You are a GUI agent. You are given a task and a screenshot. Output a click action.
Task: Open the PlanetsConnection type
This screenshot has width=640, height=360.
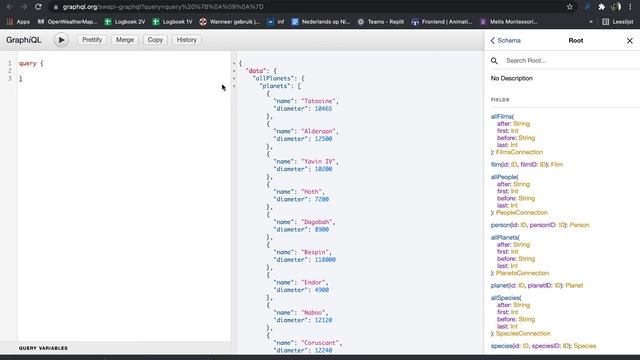pos(522,273)
